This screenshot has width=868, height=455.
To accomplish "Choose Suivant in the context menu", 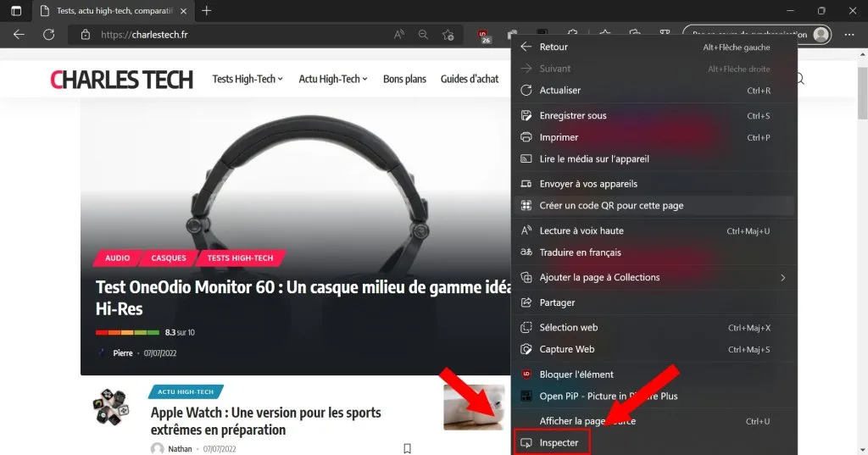I will [654, 69].
